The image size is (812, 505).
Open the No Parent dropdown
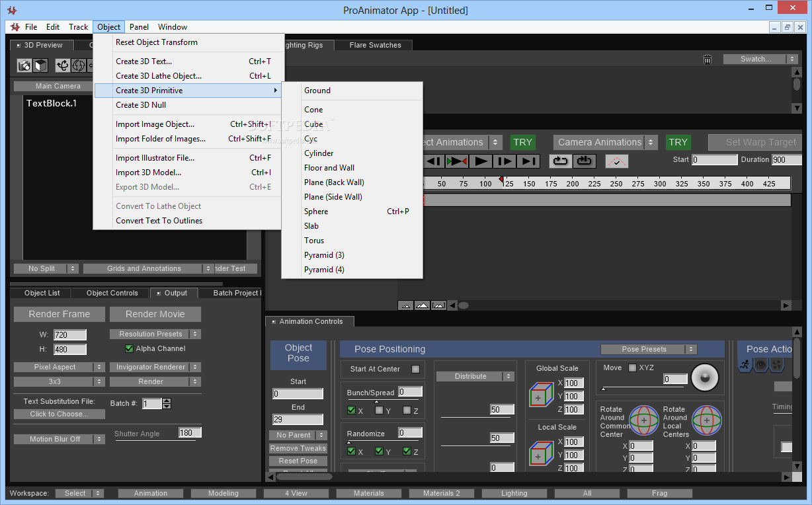[x=298, y=435]
